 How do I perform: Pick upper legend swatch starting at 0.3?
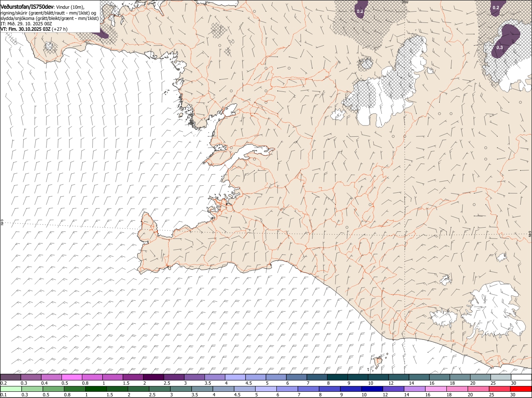pos(31,377)
